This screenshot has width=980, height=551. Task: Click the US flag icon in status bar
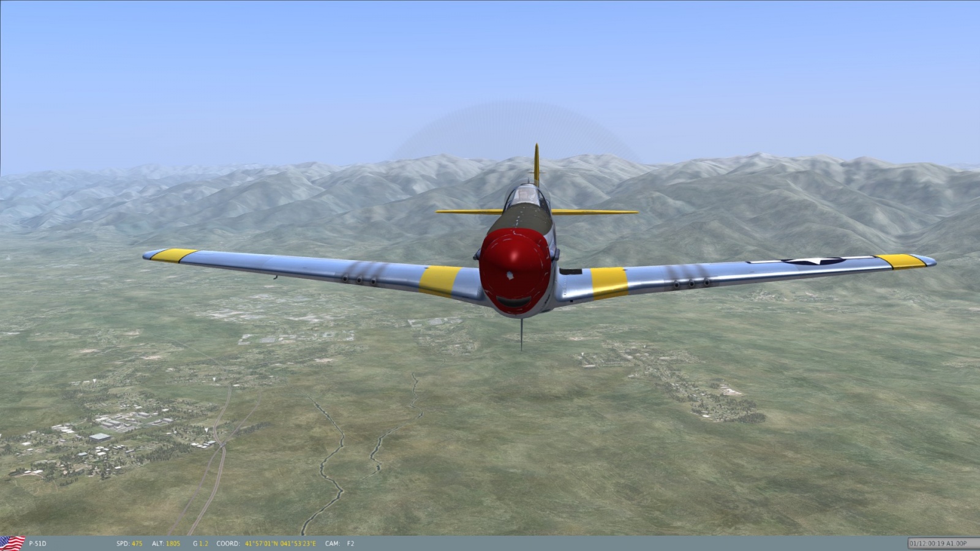tap(12, 542)
